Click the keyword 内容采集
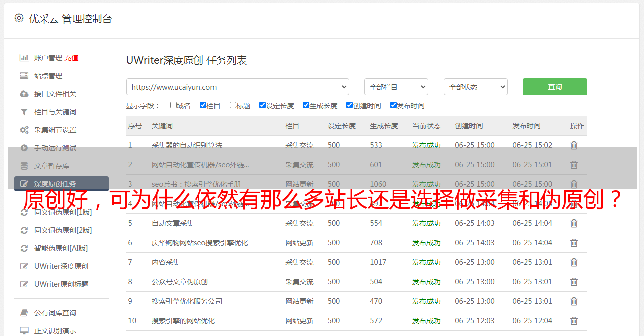The image size is (644, 336). click(x=166, y=262)
